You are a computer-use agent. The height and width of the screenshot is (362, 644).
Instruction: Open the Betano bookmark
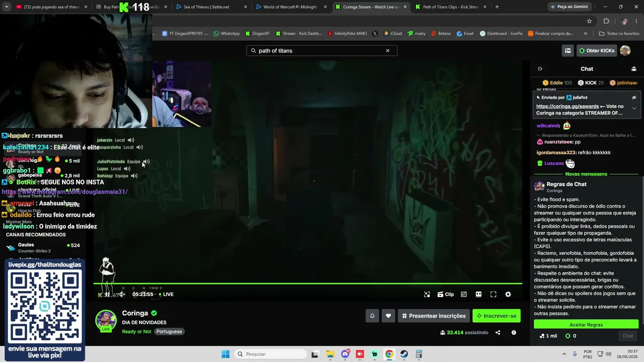click(x=441, y=34)
